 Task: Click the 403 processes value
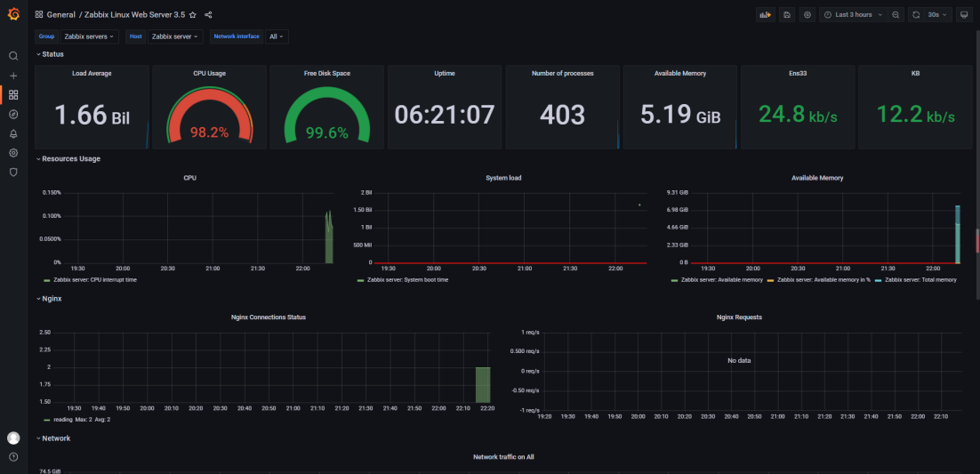click(x=563, y=115)
